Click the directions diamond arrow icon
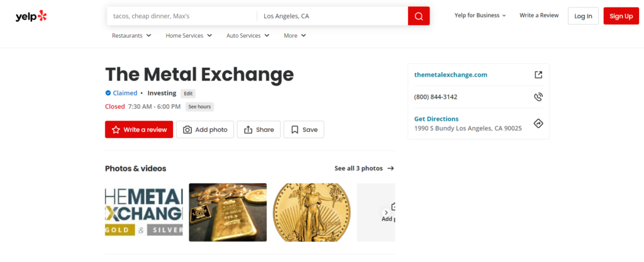Viewport: 644px width, 262px height. point(538,123)
